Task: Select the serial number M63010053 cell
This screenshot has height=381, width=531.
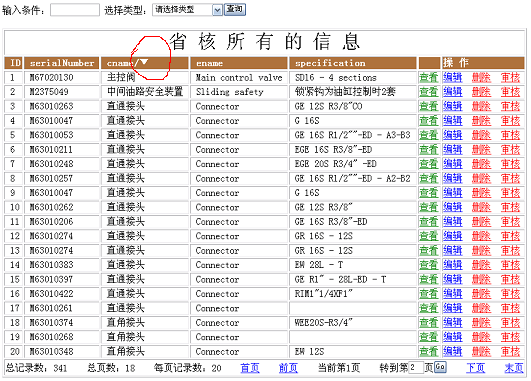Action: [x=62, y=135]
